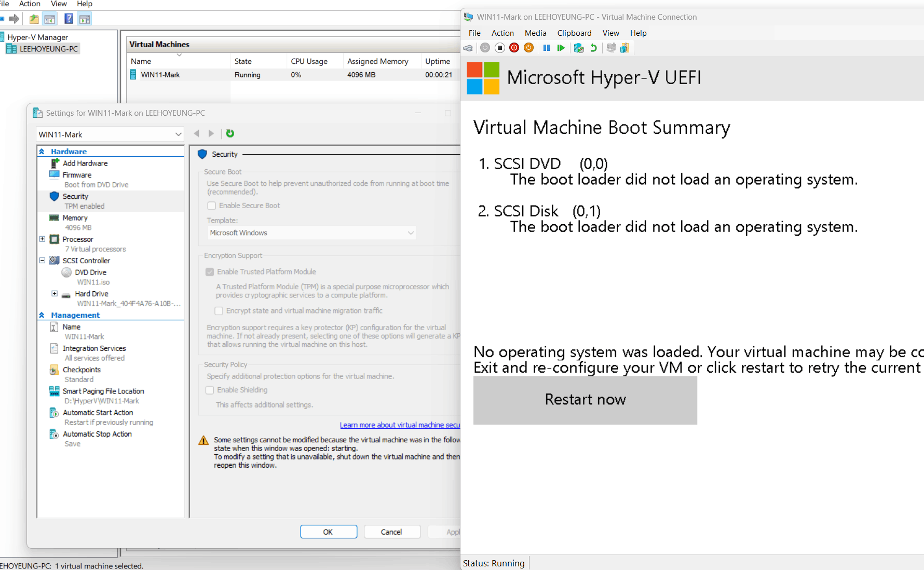
Task: Open the Help menu in Hyper-V Manager
Action: (85, 4)
